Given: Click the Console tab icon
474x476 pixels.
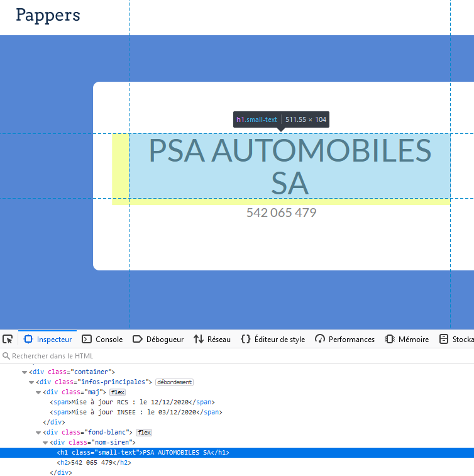Looking at the screenshot, I should point(87,339).
